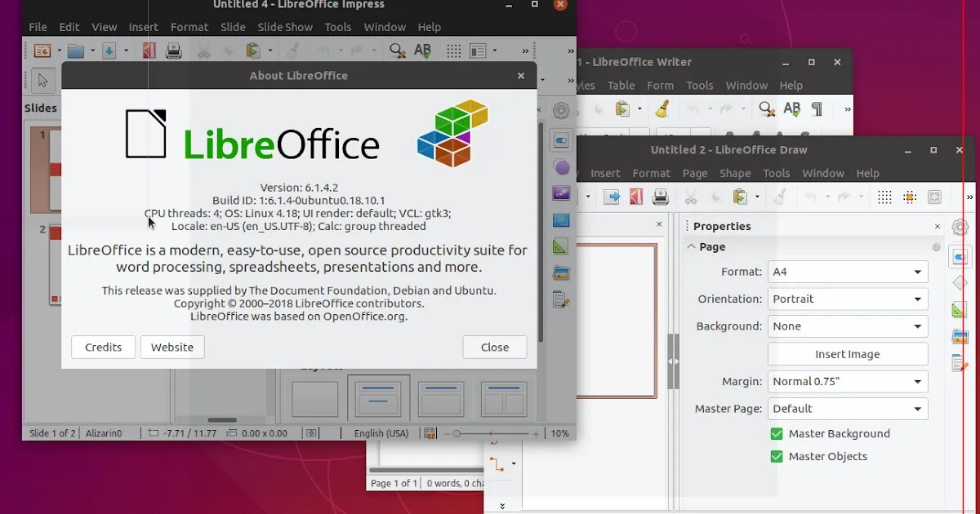Click the Print icon in the Draw toolbar
This screenshot has width=980, height=514.
(x=661, y=197)
